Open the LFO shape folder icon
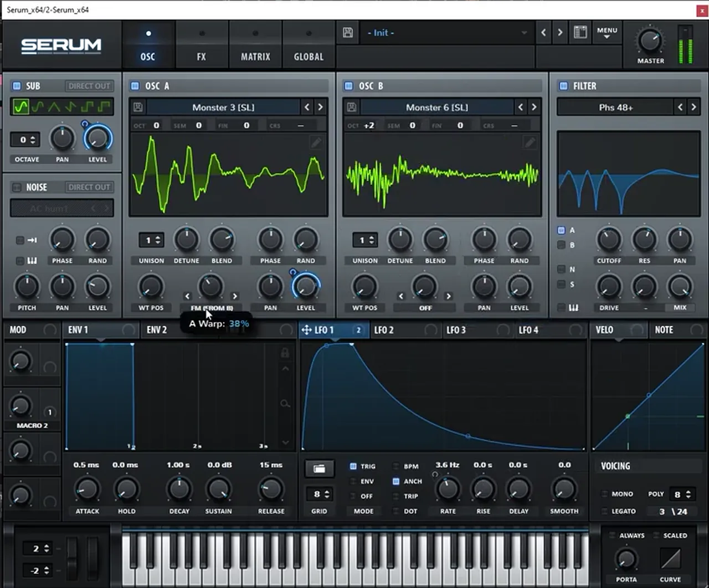The height and width of the screenshot is (588, 709). click(319, 469)
